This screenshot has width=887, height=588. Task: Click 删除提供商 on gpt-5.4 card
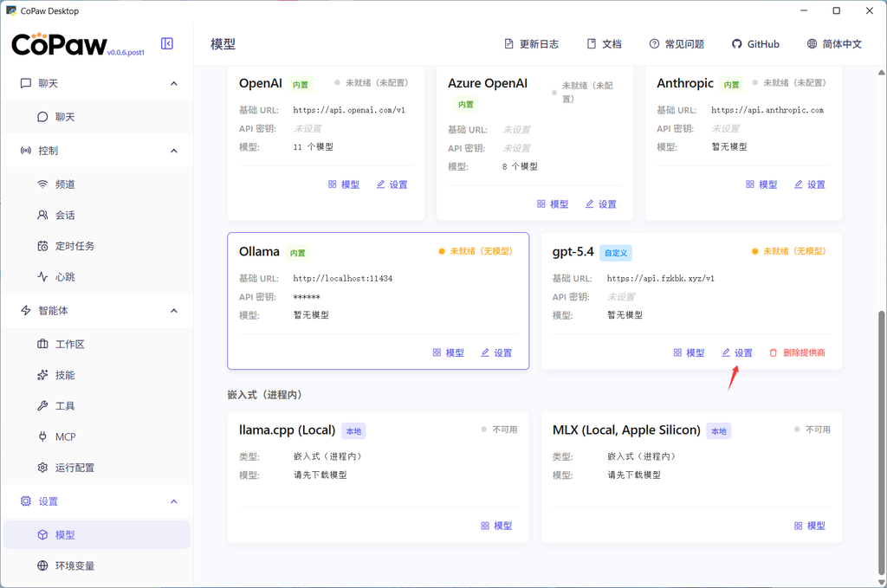(797, 352)
